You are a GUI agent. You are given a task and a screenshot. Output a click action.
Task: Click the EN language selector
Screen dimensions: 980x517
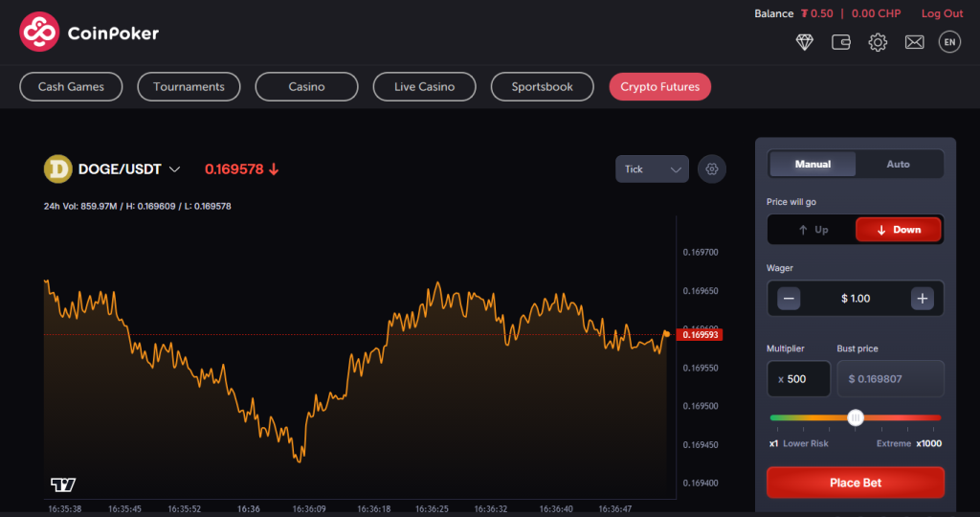pyautogui.click(x=949, y=42)
